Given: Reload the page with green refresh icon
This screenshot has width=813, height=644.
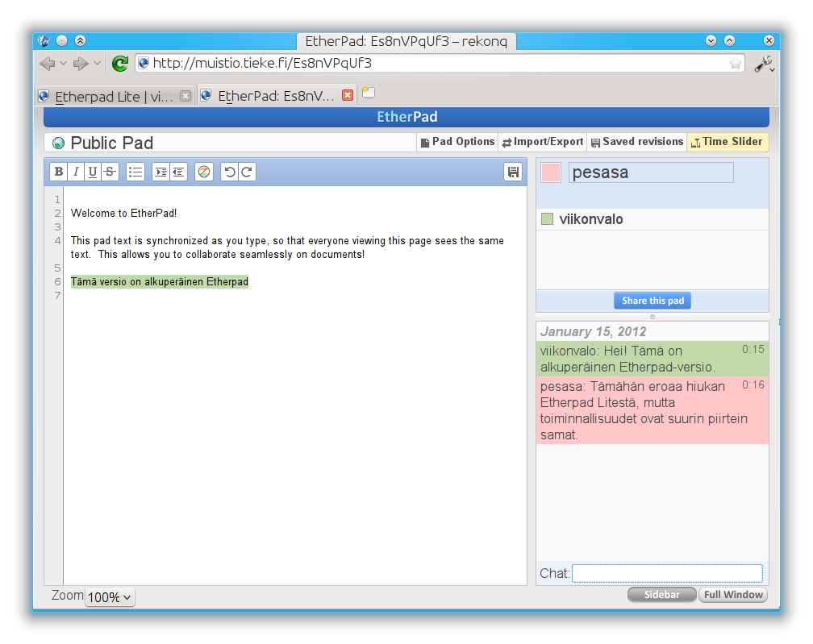Looking at the screenshot, I should [120, 64].
